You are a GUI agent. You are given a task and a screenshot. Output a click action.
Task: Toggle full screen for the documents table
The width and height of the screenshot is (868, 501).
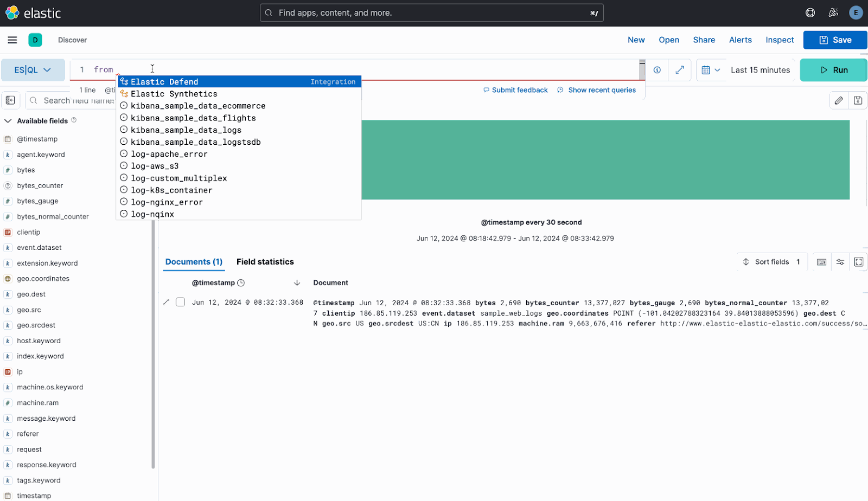858,262
